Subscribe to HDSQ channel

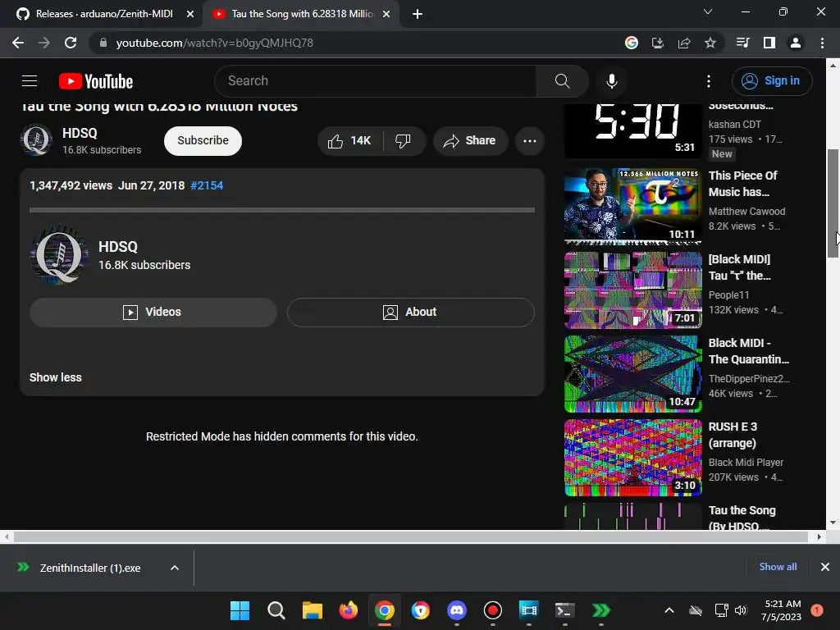(203, 141)
